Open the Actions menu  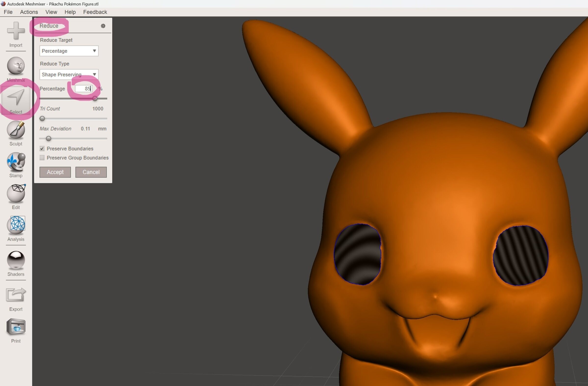pyautogui.click(x=29, y=12)
